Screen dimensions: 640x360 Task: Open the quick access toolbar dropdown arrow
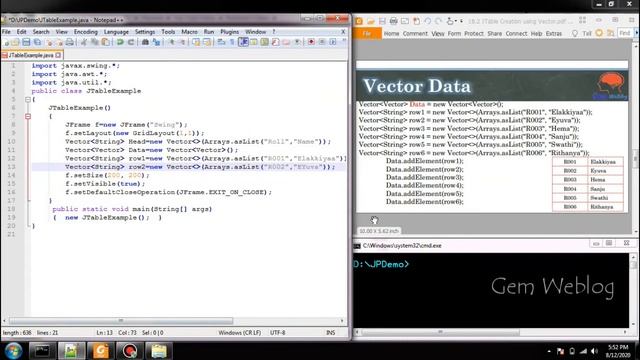coord(462,21)
